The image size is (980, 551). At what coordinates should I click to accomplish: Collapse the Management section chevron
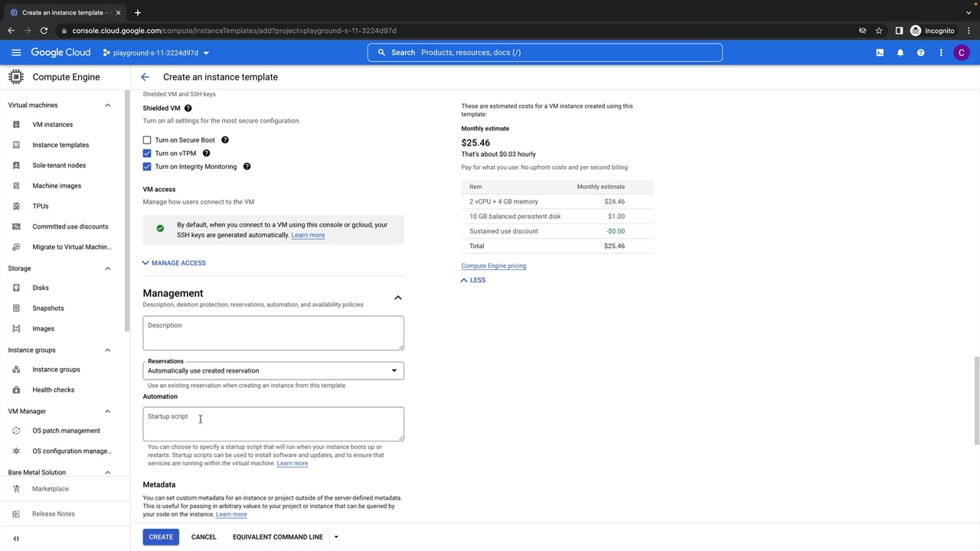tap(397, 298)
